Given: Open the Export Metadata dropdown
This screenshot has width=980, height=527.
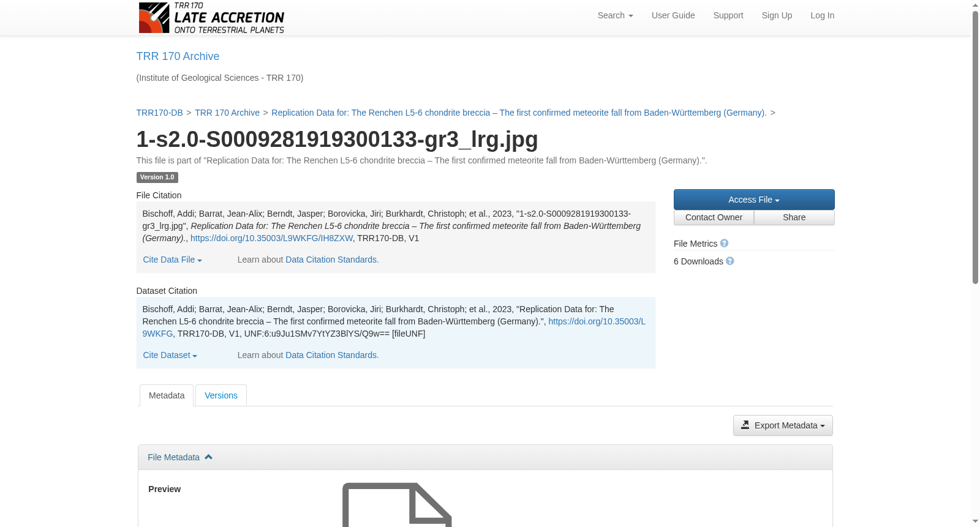Looking at the screenshot, I should click(783, 425).
